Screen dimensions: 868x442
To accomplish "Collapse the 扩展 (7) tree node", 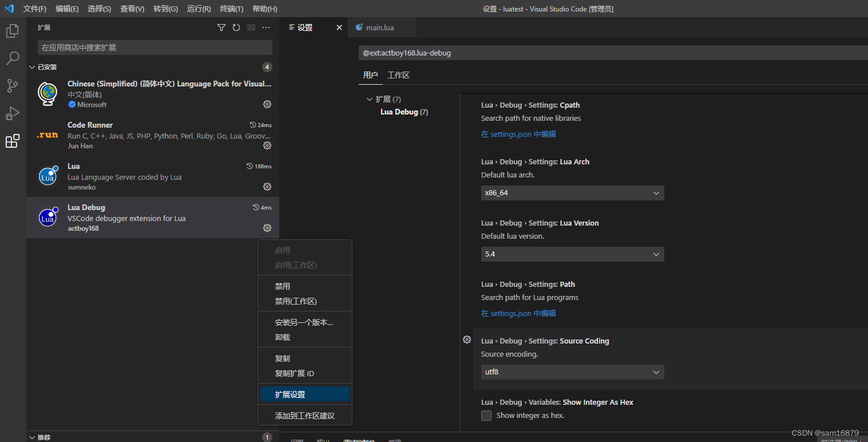I will coord(384,99).
